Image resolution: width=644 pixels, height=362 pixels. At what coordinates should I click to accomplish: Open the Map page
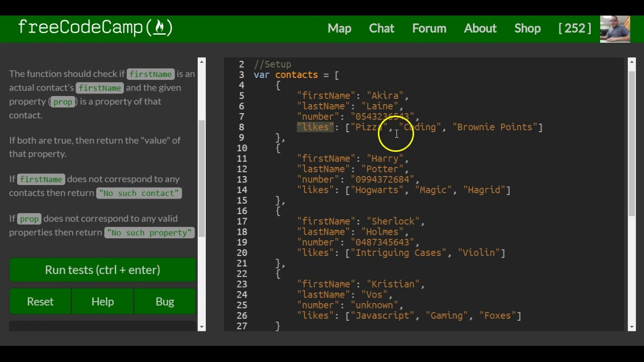click(340, 28)
